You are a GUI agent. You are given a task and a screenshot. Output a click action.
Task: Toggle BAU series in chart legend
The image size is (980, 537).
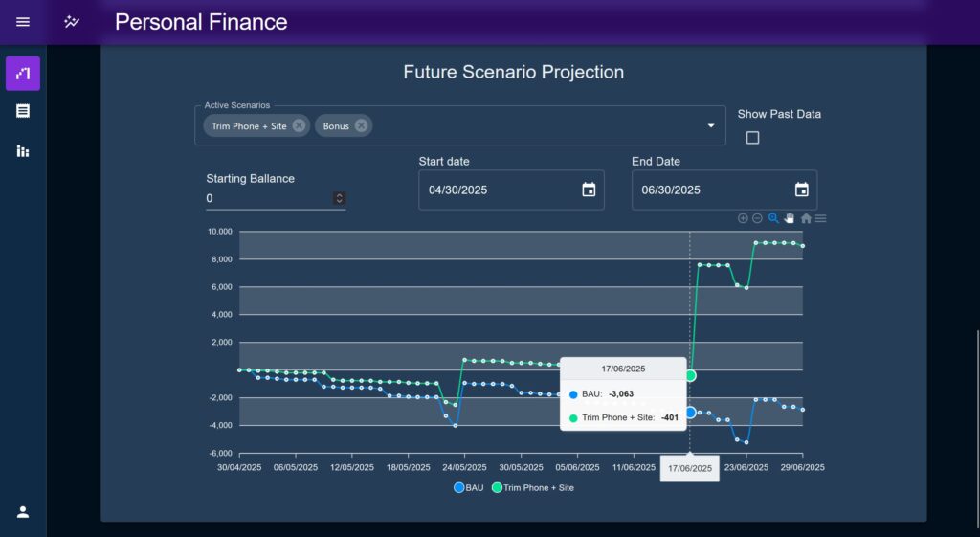pyautogui.click(x=469, y=487)
